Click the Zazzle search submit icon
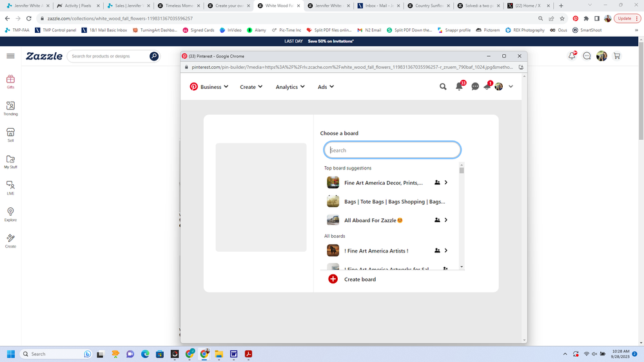Viewport: 644px width, 362px height. coord(154,56)
